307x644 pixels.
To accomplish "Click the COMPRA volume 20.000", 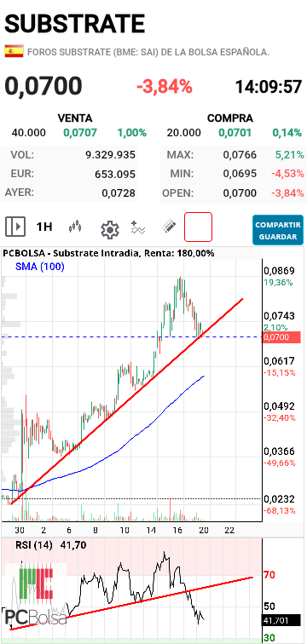I will 184,133.
